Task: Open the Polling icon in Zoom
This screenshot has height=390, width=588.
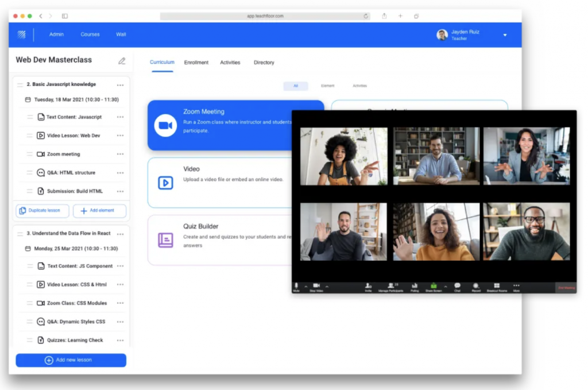Action: (x=415, y=285)
